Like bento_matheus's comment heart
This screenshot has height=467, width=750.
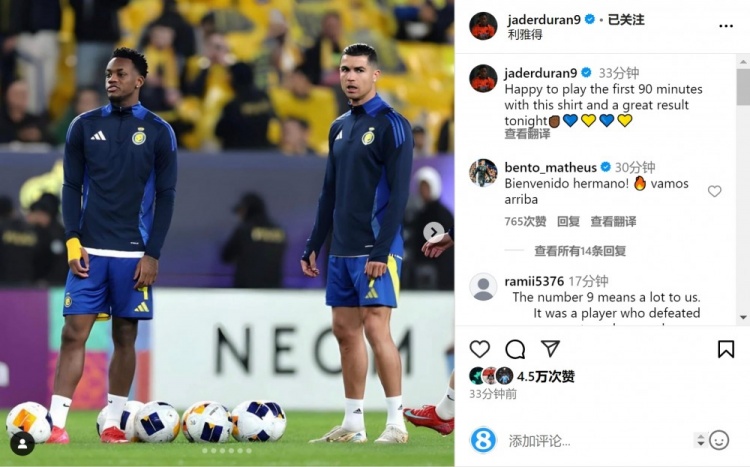[714, 191]
